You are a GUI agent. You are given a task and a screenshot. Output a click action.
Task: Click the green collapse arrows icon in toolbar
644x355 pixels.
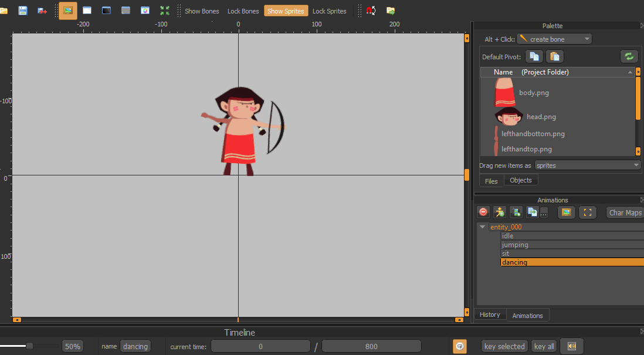click(165, 11)
